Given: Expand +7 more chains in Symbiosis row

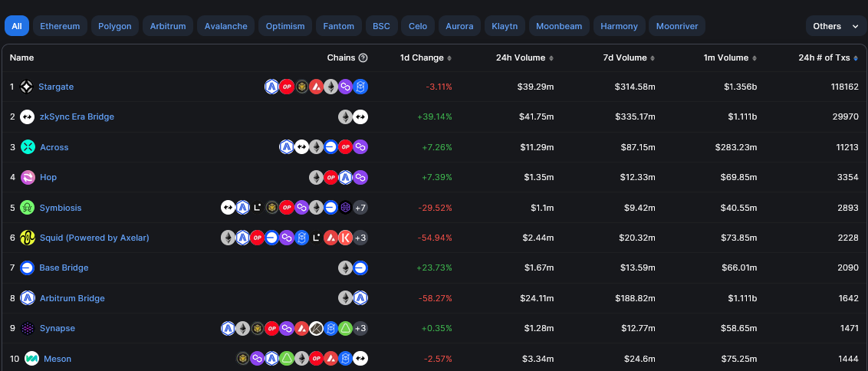Looking at the screenshot, I should pos(360,208).
